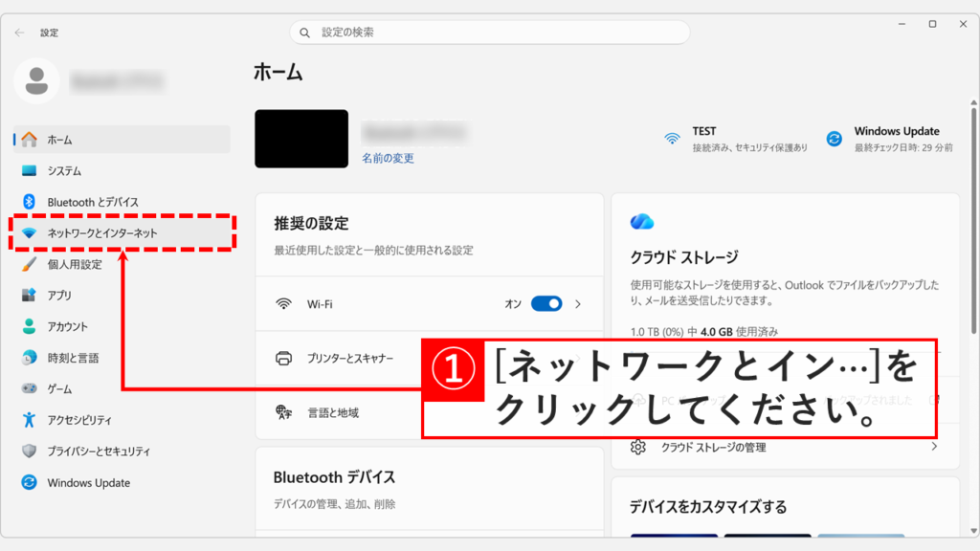The height and width of the screenshot is (551, 980).
Task: Click the System monitor icon
Action: (x=29, y=170)
